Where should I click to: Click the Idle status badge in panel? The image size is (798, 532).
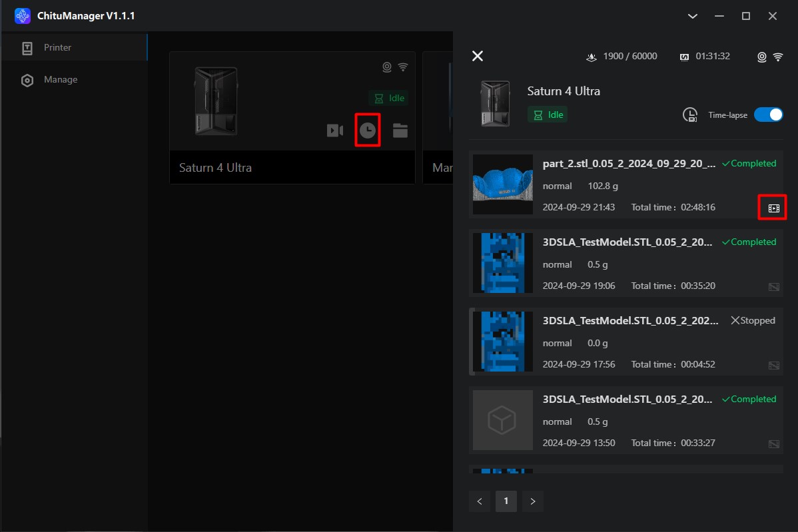(548, 115)
